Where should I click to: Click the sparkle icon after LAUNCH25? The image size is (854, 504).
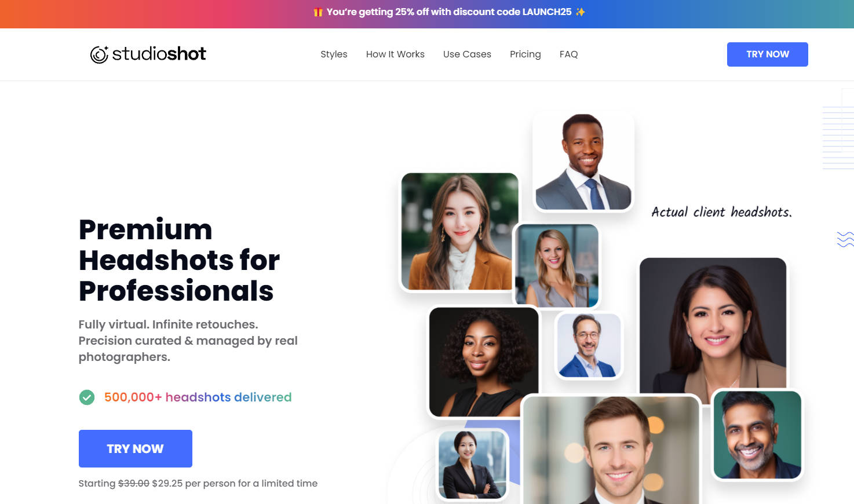[580, 12]
